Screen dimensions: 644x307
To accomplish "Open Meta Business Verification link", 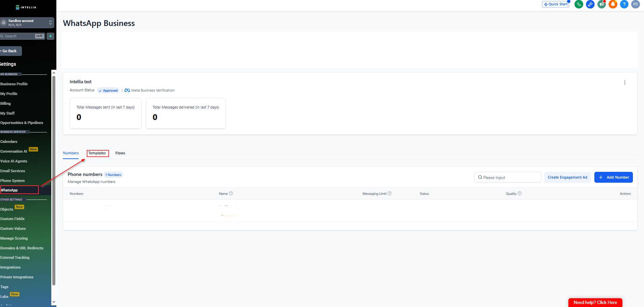I will 153,90.
